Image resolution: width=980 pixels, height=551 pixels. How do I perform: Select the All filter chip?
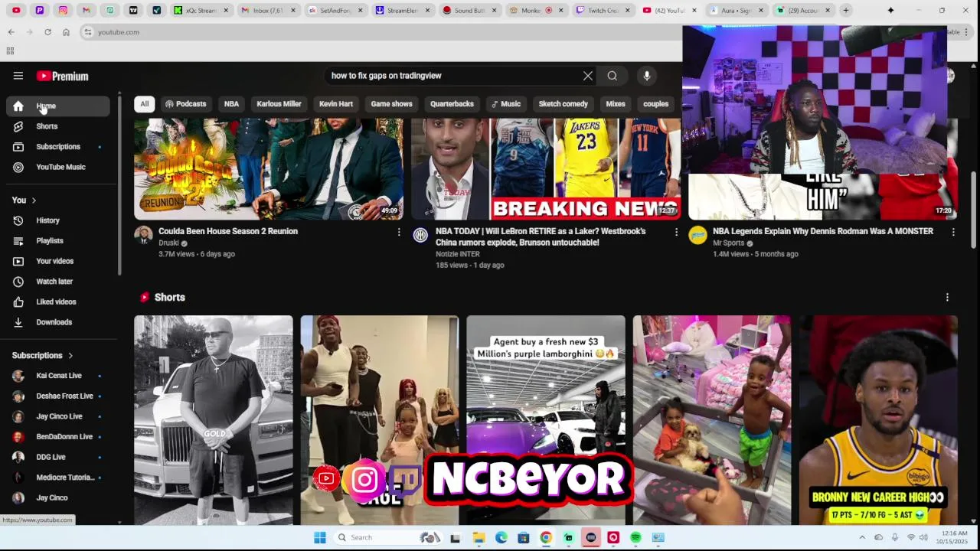point(144,104)
